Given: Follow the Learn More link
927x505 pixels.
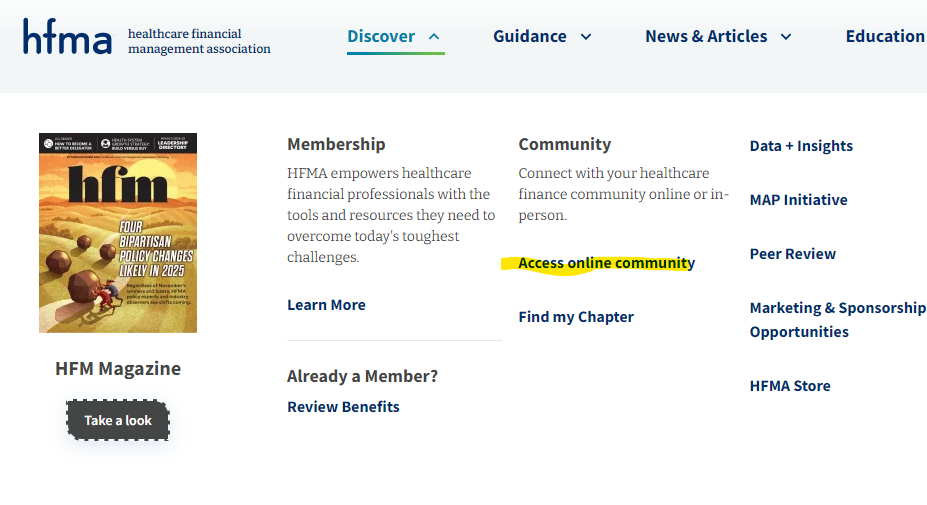Looking at the screenshot, I should coord(326,305).
